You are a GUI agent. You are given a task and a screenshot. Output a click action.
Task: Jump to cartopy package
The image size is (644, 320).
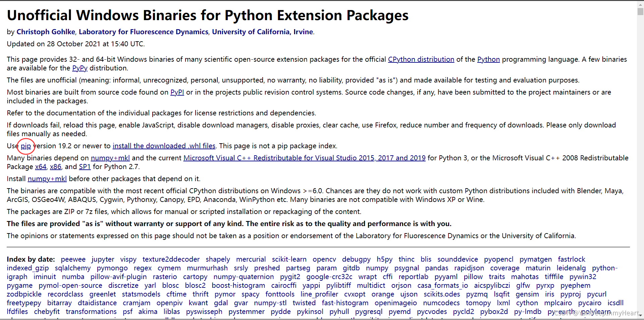(195, 277)
